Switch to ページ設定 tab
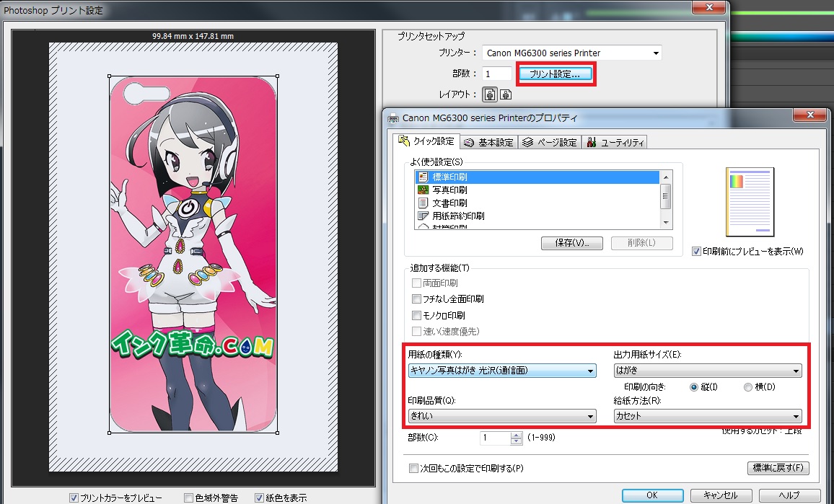Viewport: 834px width, 504px height. tap(550, 143)
